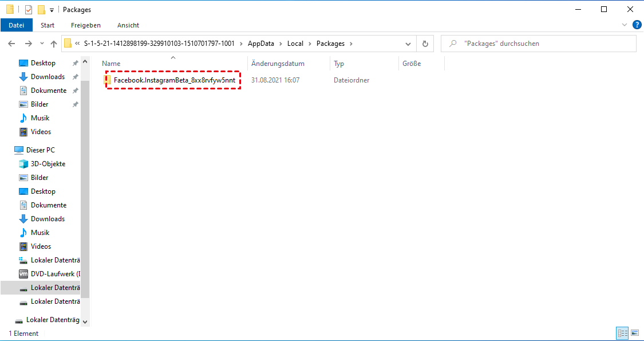
Task: Click the DVD-Laufwerk vm drive icon
Action: (x=24, y=274)
